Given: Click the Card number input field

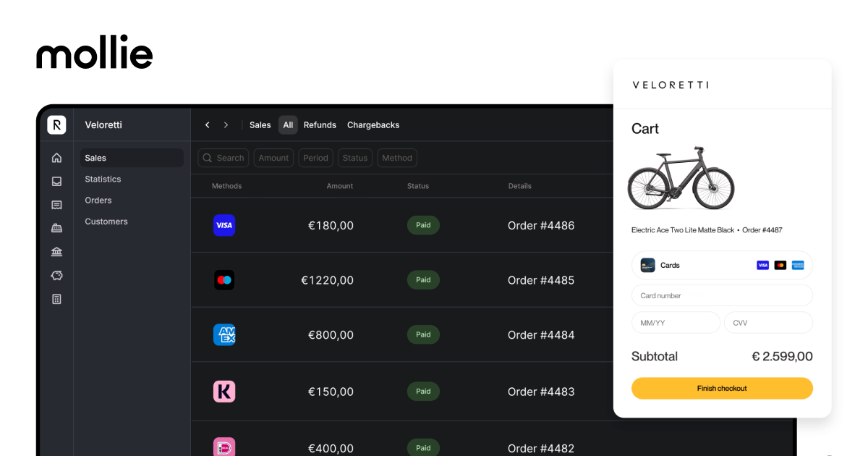Looking at the screenshot, I should (x=722, y=295).
